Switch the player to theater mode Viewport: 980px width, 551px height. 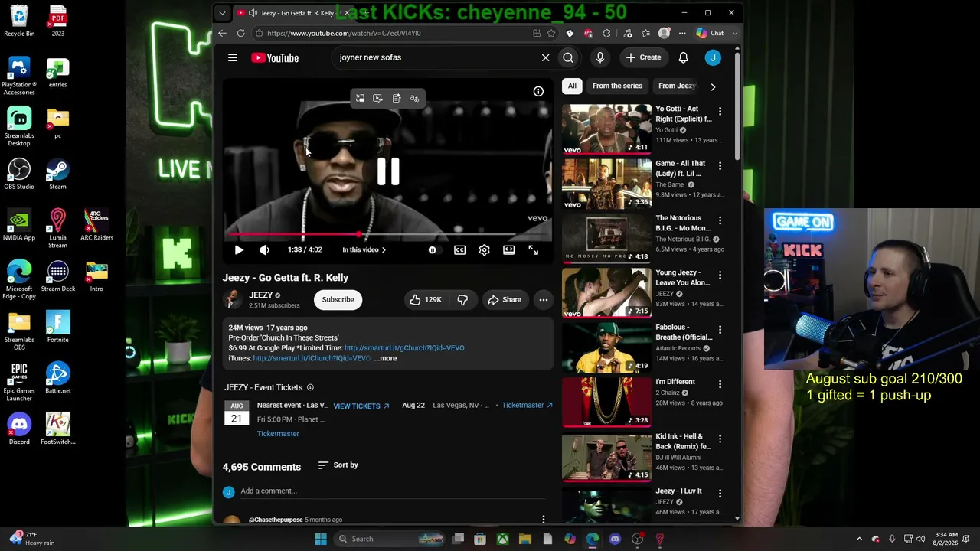508,249
